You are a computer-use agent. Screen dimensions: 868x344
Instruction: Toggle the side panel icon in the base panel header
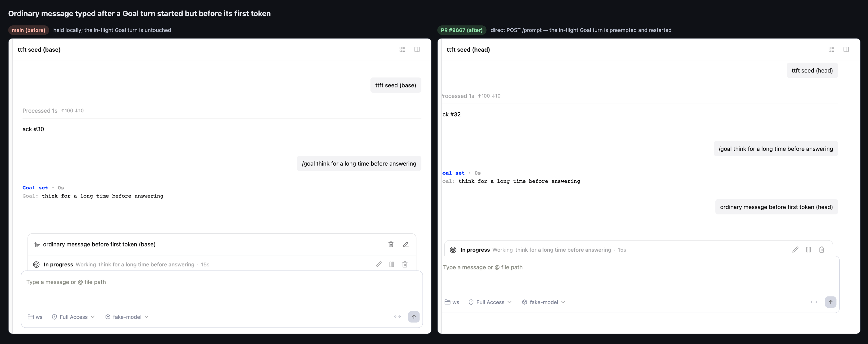tap(417, 49)
